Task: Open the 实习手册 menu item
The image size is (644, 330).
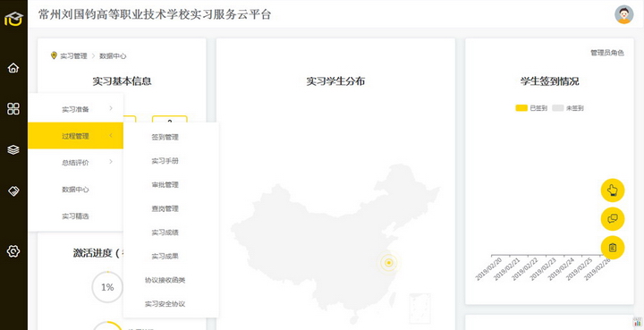Action: [x=165, y=161]
